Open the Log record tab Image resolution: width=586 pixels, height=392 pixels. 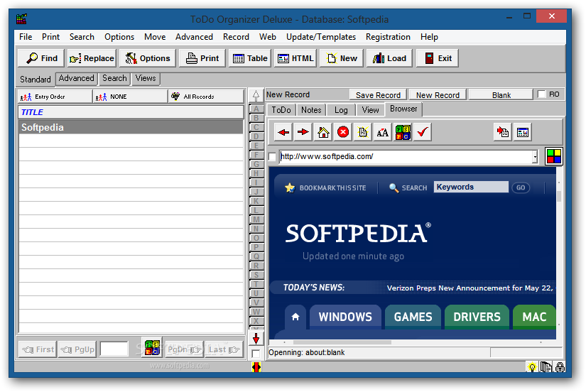pos(341,110)
